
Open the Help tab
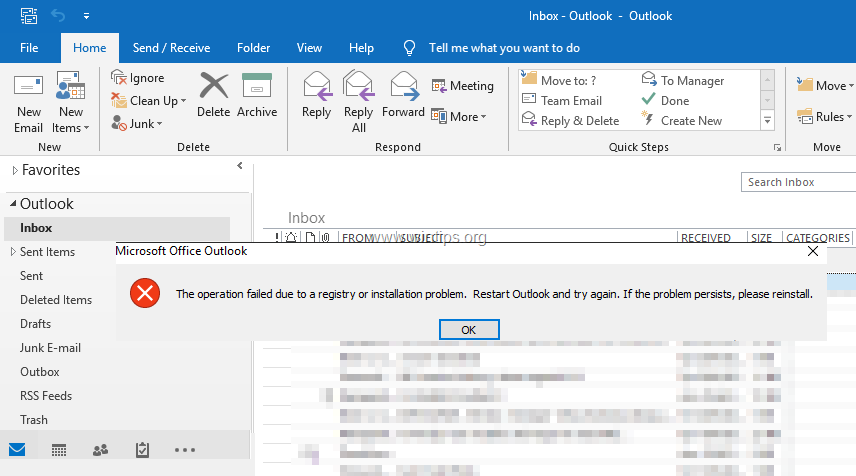[x=361, y=48]
